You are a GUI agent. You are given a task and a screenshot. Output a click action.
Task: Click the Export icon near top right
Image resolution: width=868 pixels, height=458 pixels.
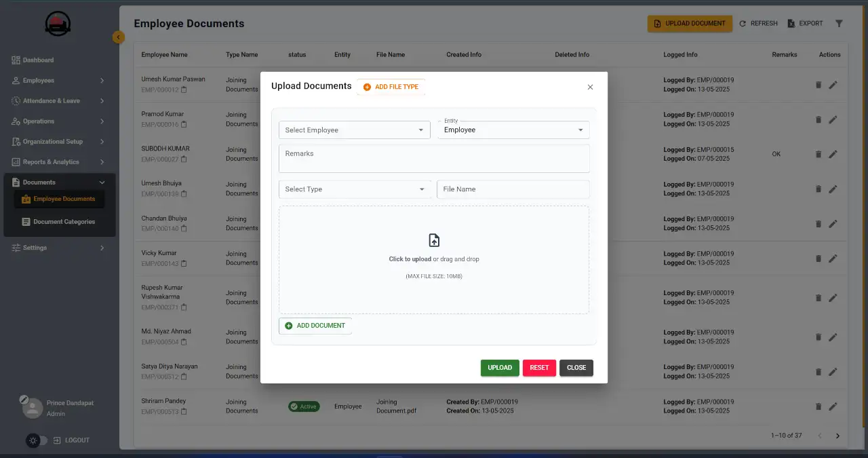pos(791,23)
